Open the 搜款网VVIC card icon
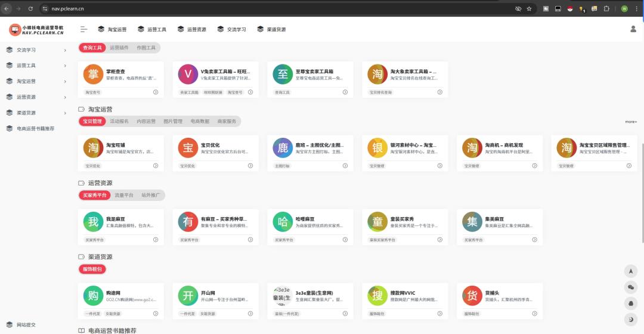Screen dimensions: 644x334 tap(377, 296)
